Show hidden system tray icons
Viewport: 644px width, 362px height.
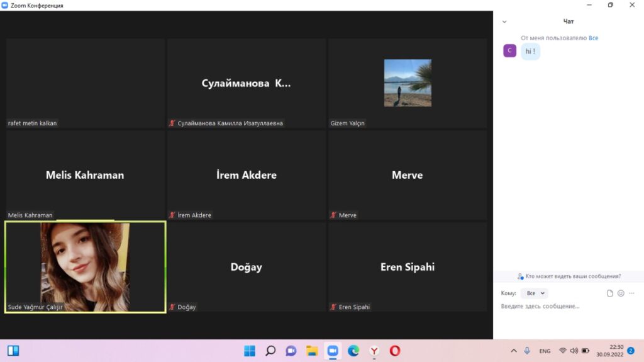514,351
